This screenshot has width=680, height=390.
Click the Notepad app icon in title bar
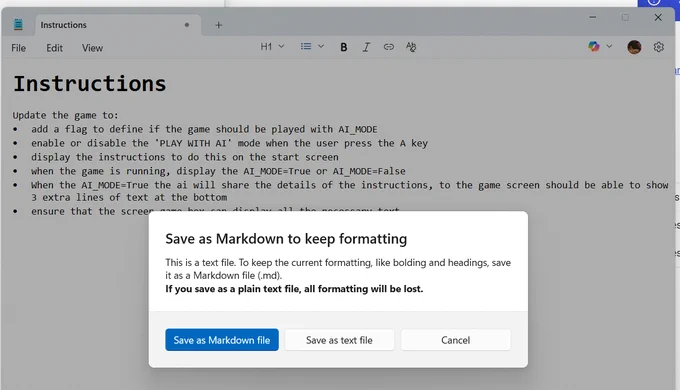(18, 24)
